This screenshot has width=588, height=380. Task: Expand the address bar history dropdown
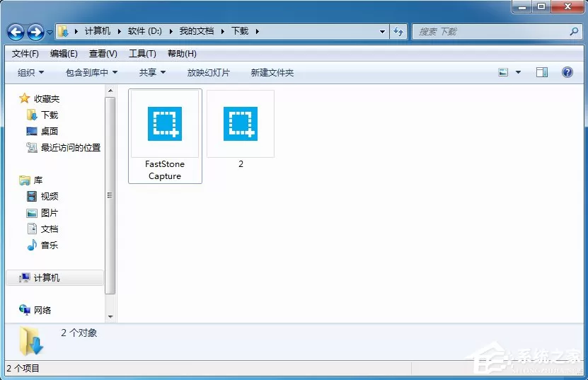click(382, 32)
